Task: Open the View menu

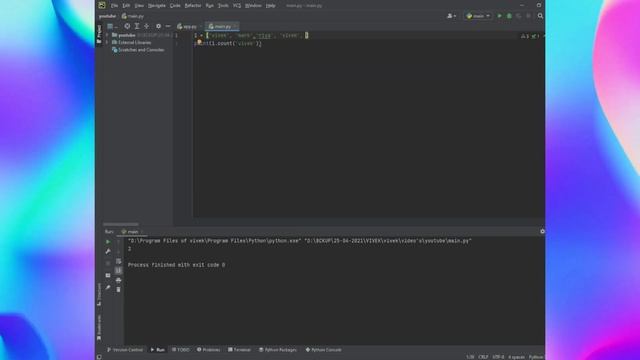Action: pos(139,6)
